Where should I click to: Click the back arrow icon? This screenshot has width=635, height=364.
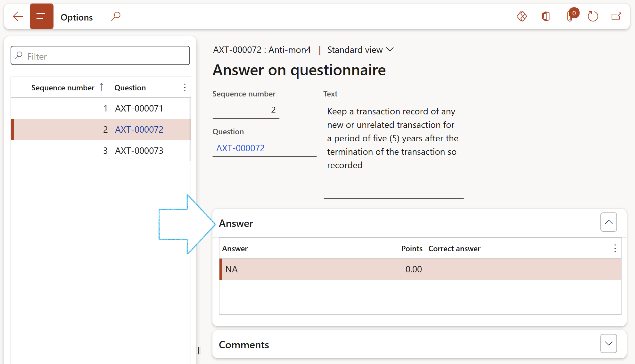(18, 16)
